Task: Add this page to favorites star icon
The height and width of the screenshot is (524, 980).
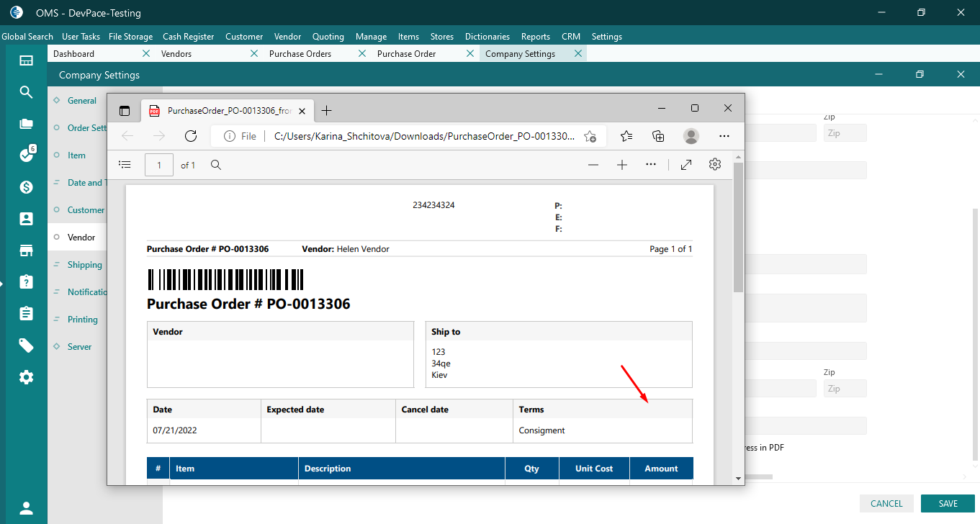Action: click(x=590, y=136)
